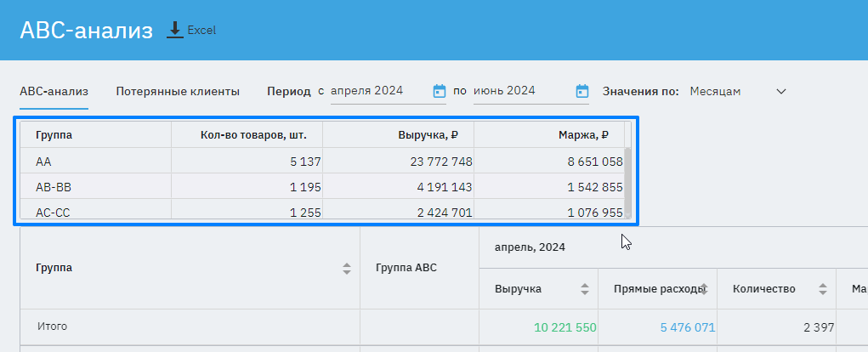Click Итого revenue value 10 221 550

point(565,327)
